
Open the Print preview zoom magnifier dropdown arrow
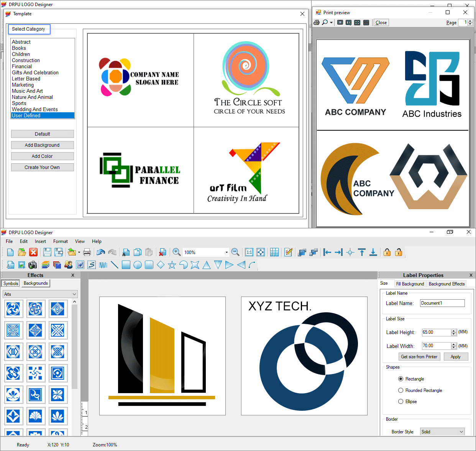coord(332,23)
